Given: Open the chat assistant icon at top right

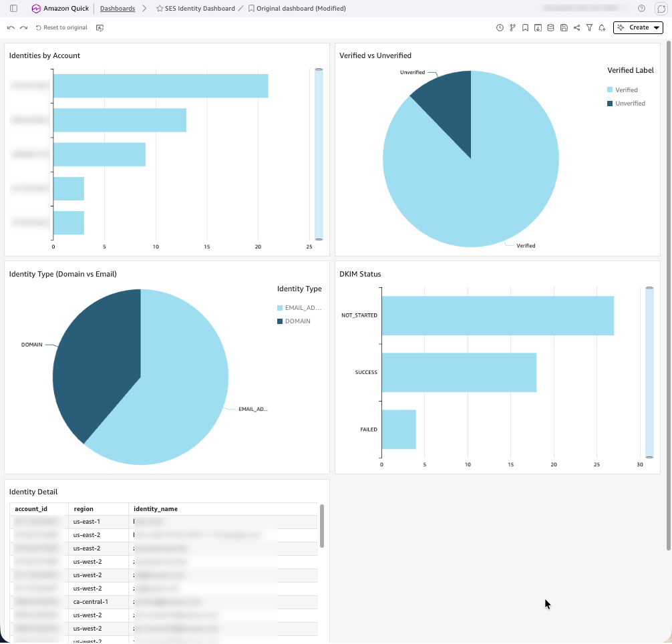Looking at the screenshot, I should (x=661, y=8).
